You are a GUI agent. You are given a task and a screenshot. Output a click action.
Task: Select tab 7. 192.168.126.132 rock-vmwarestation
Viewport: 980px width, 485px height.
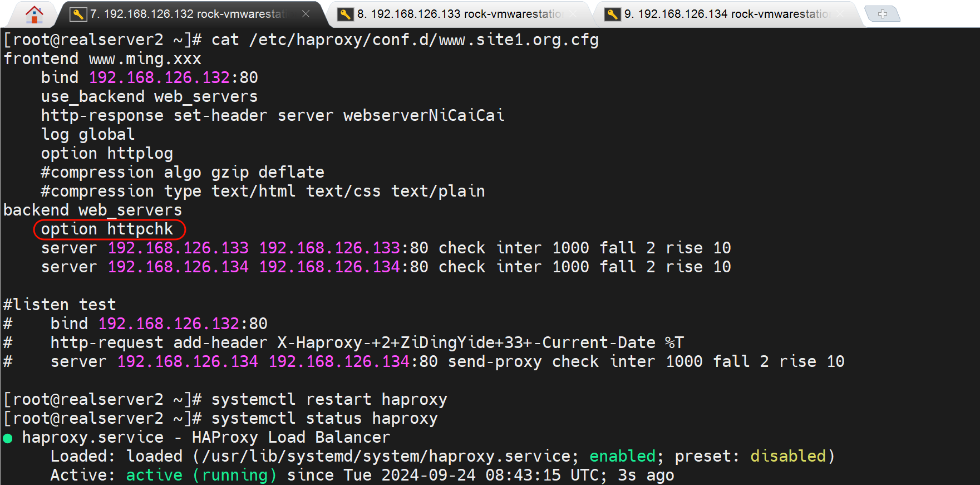[189, 14]
